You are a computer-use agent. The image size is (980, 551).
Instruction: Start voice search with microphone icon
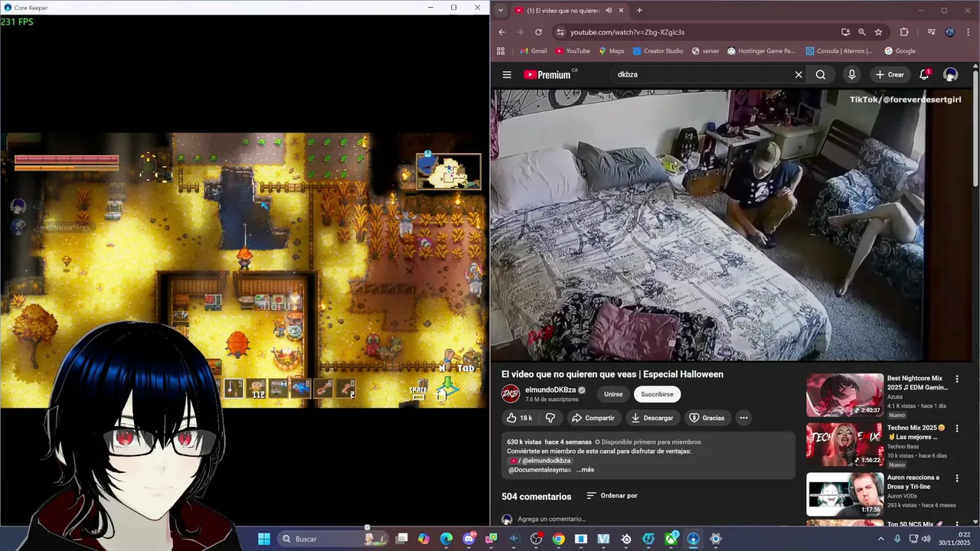(x=851, y=74)
